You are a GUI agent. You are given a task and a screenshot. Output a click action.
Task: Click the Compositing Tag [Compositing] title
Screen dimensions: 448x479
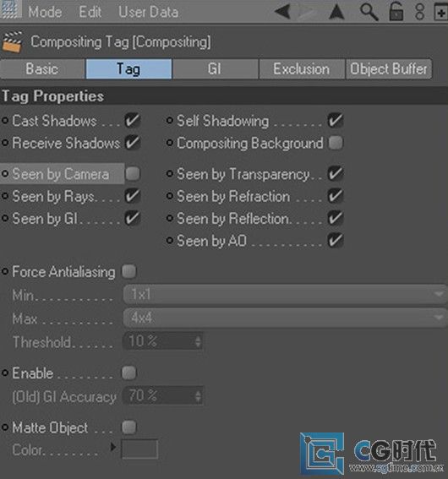click(x=121, y=42)
